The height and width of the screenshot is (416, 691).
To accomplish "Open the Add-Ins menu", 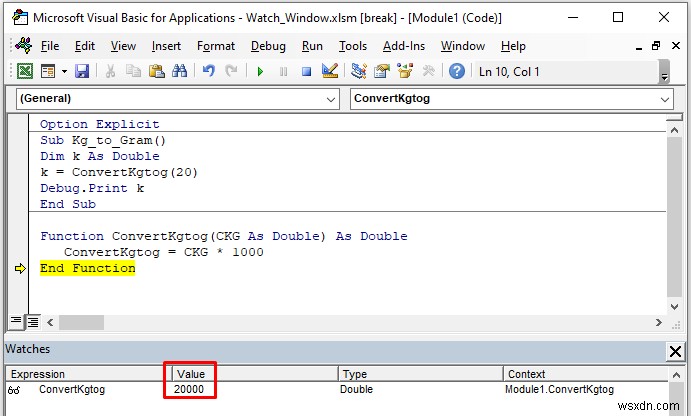I will [x=404, y=46].
